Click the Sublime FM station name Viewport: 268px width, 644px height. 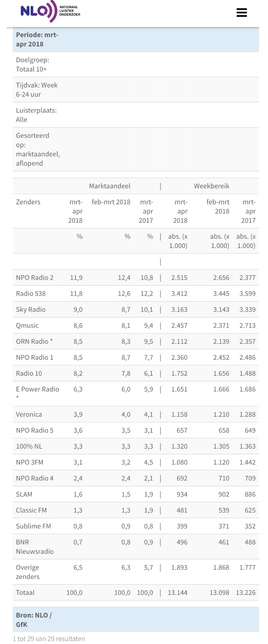[x=34, y=526]
